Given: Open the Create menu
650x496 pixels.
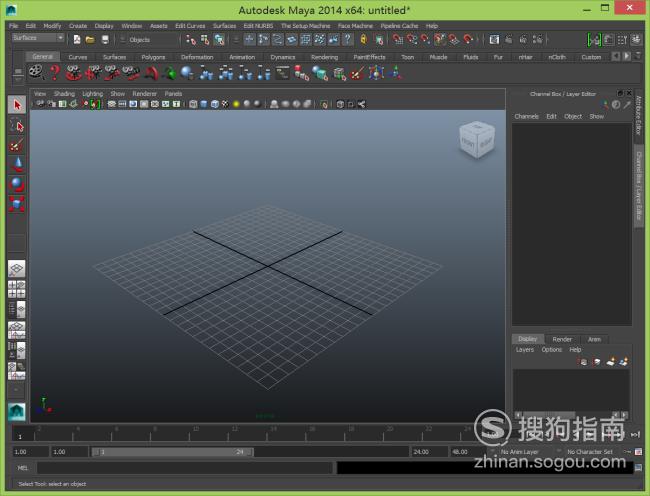Looking at the screenshot, I should [x=78, y=26].
